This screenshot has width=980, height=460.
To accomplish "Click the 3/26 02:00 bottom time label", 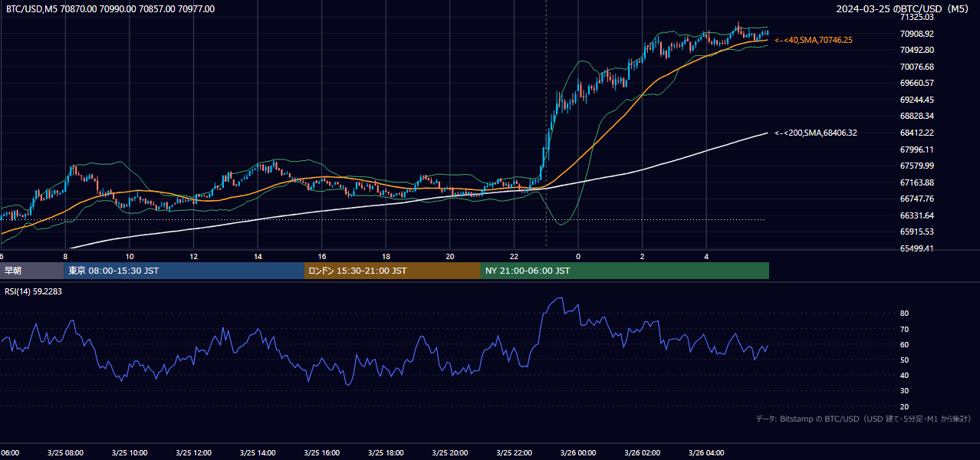I will (642, 453).
